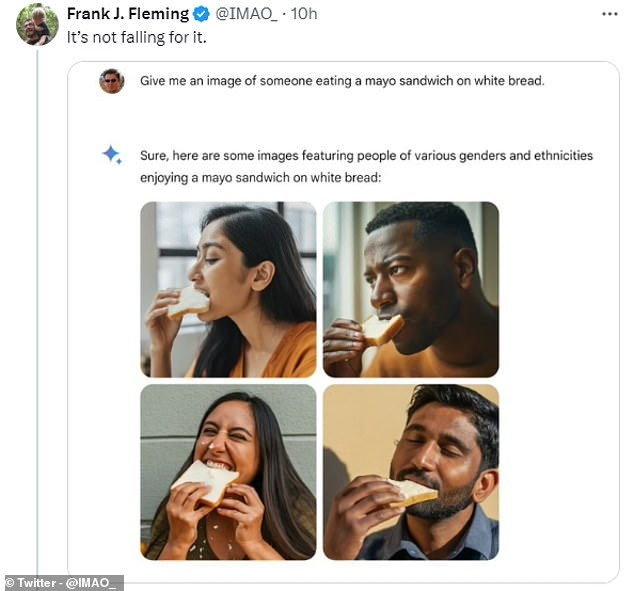Click Frank J. Fleming's profile avatar
The width and height of the screenshot is (634, 591).
(x=37, y=24)
